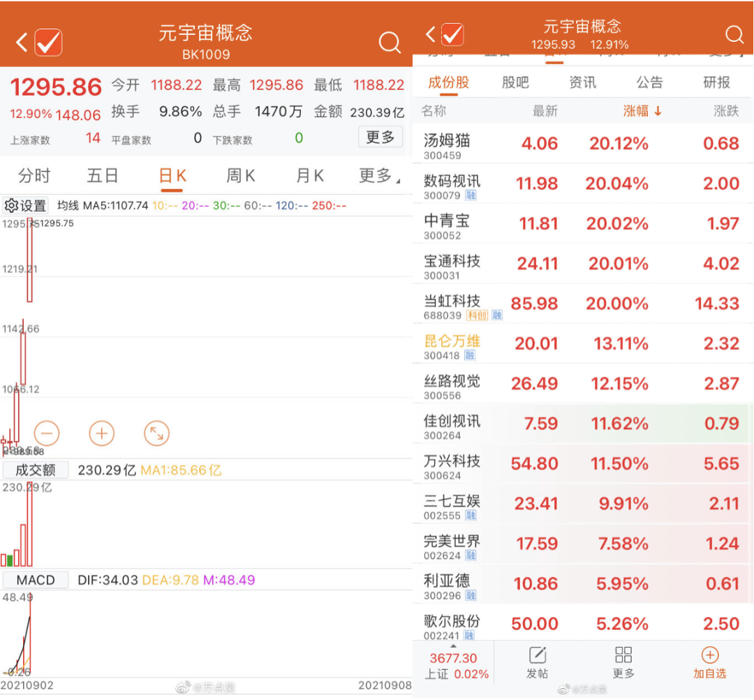Viewport: 754px width, 700px height.
Task: Open stock 汤姆猫 300459
Action: pos(583,144)
